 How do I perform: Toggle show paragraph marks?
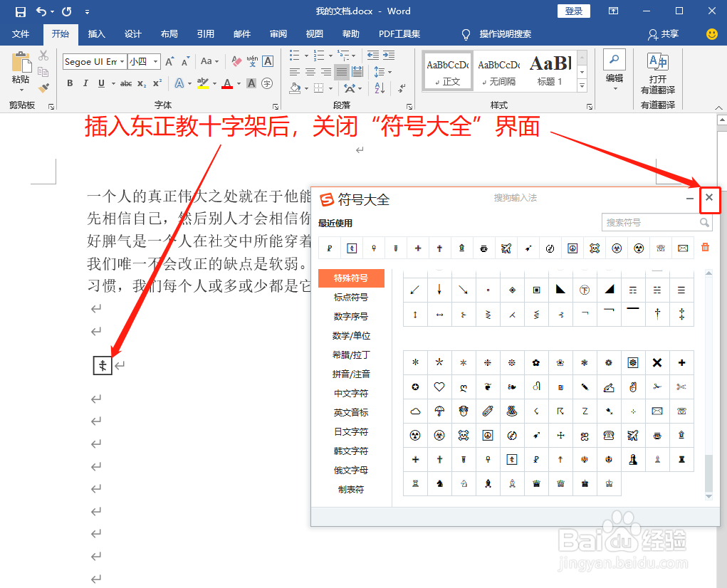pyautogui.click(x=402, y=88)
